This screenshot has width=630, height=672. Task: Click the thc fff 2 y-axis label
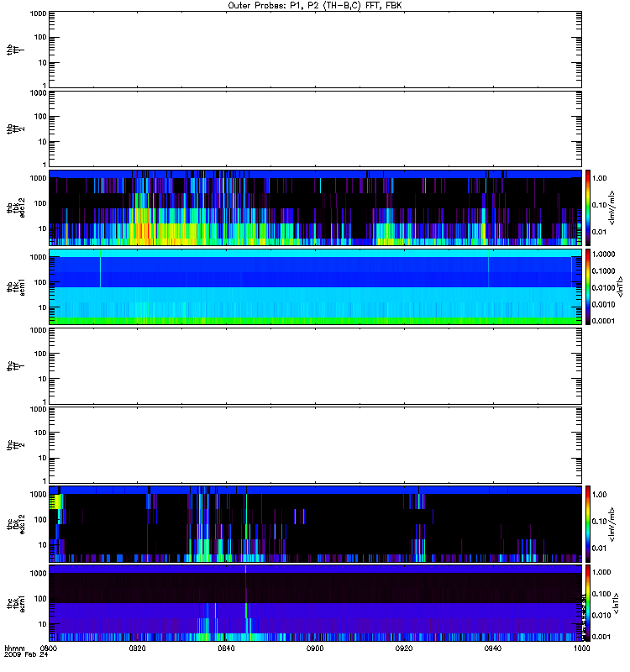[x=15, y=445]
